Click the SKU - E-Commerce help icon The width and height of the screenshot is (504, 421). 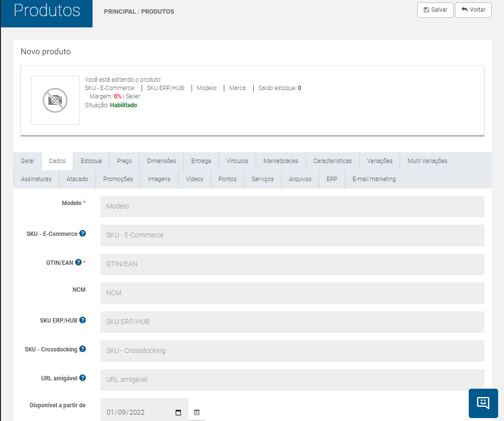click(x=83, y=234)
